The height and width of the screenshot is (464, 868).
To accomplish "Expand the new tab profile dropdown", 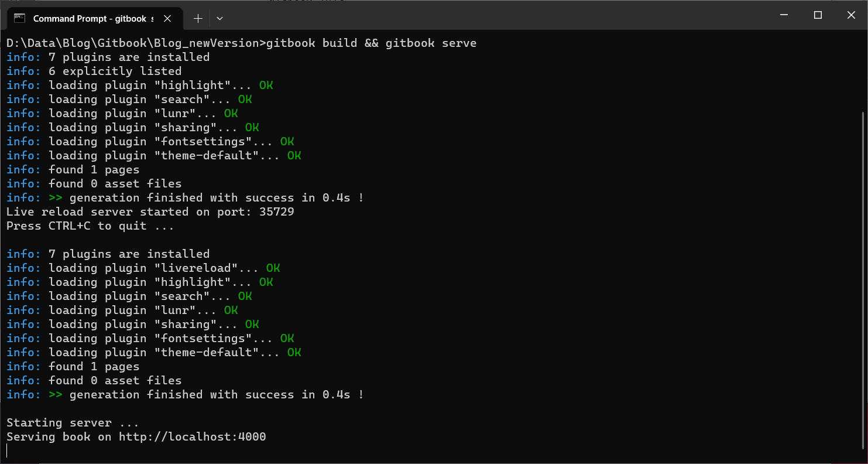I will click(x=219, y=19).
